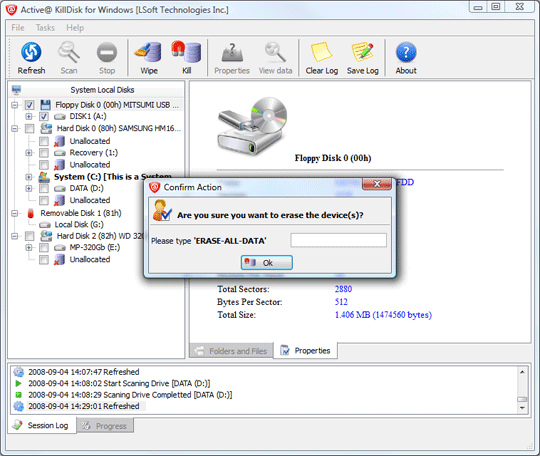The image size is (540, 456).
Task: Click the System (C:) Windows icon
Action: [44, 177]
